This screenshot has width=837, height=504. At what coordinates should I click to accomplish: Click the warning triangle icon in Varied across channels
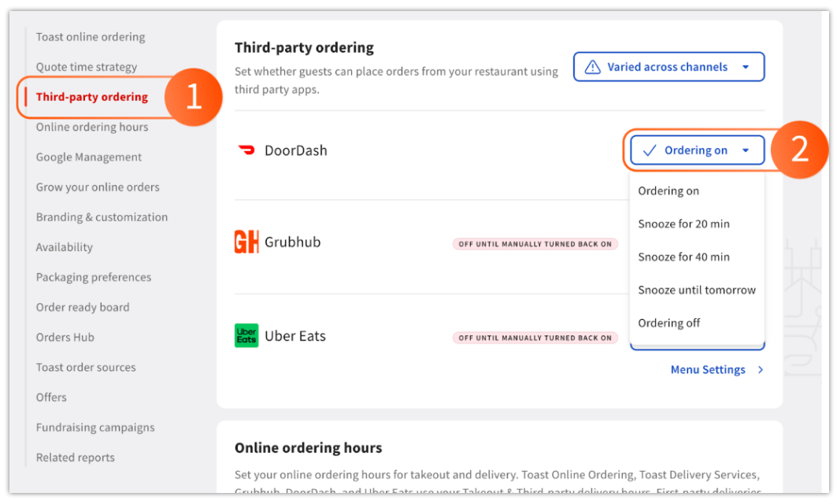click(x=593, y=67)
